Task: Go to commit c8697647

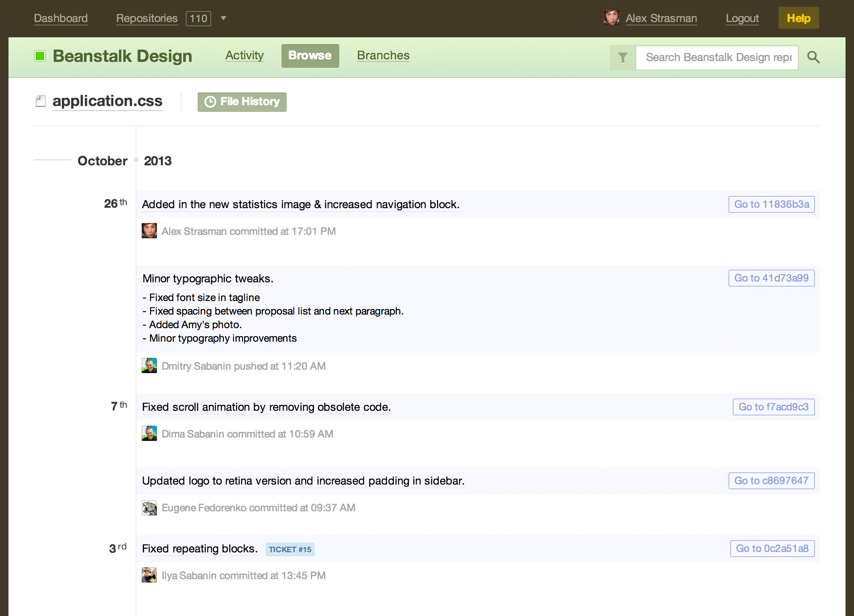Action: (x=772, y=481)
